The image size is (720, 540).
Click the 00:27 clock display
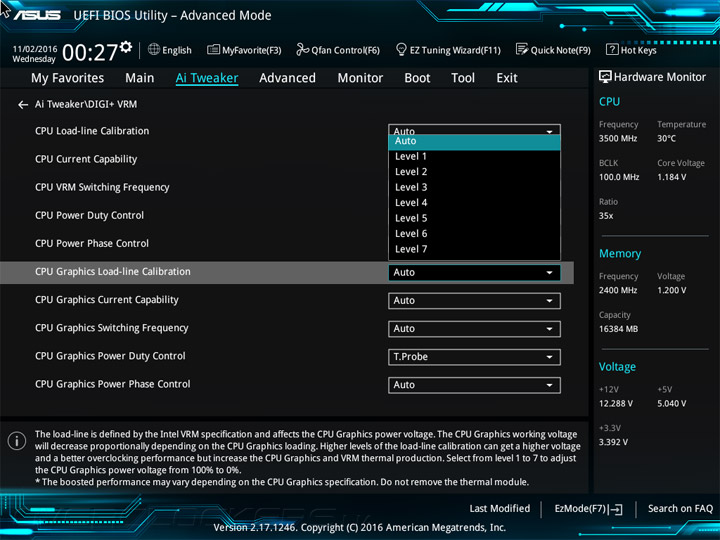pyautogui.click(x=90, y=52)
